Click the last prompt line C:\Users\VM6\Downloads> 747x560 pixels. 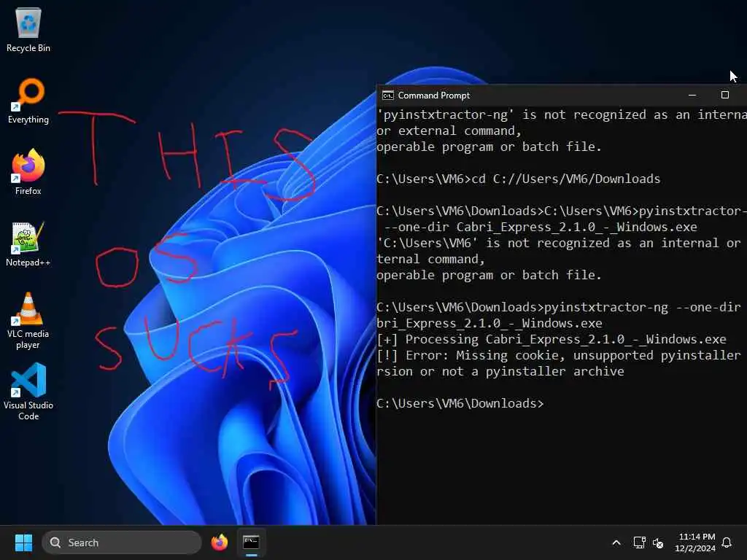(x=460, y=403)
